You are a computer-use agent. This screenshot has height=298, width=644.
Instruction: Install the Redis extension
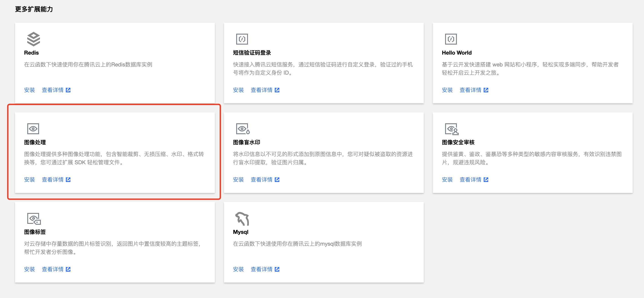click(29, 90)
